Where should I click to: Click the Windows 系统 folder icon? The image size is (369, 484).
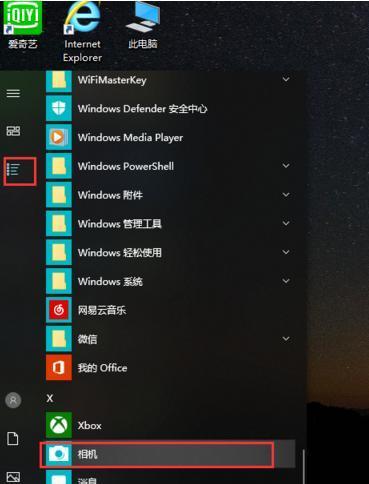pos(59,281)
